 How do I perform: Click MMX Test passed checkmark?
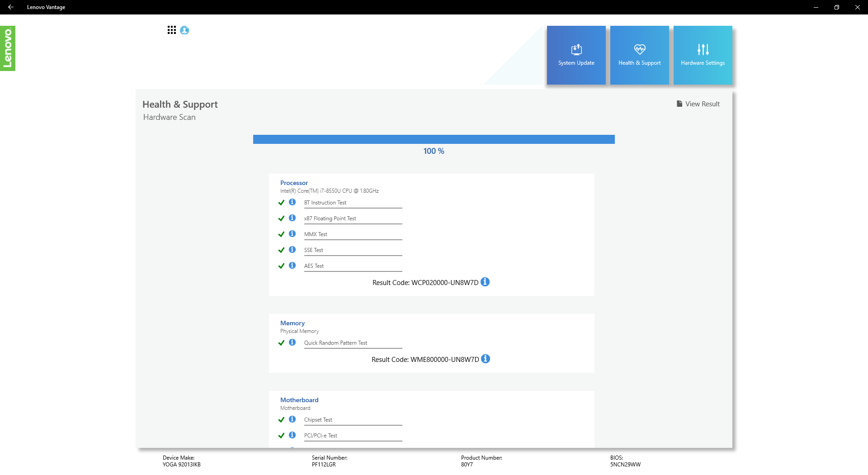click(281, 234)
